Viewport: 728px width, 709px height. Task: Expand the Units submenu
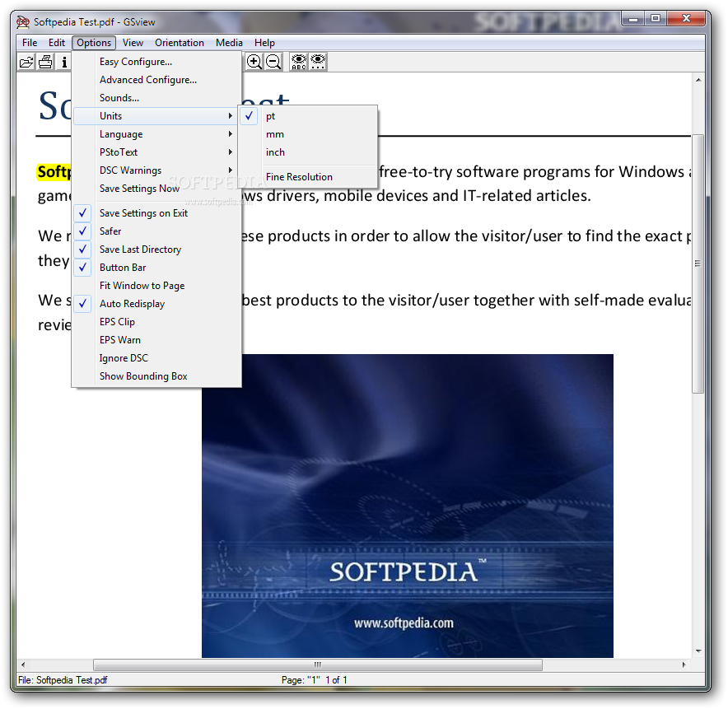pyautogui.click(x=157, y=116)
